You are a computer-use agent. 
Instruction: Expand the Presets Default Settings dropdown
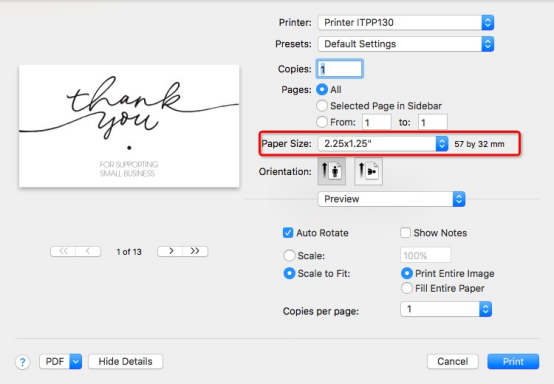pos(406,44)
